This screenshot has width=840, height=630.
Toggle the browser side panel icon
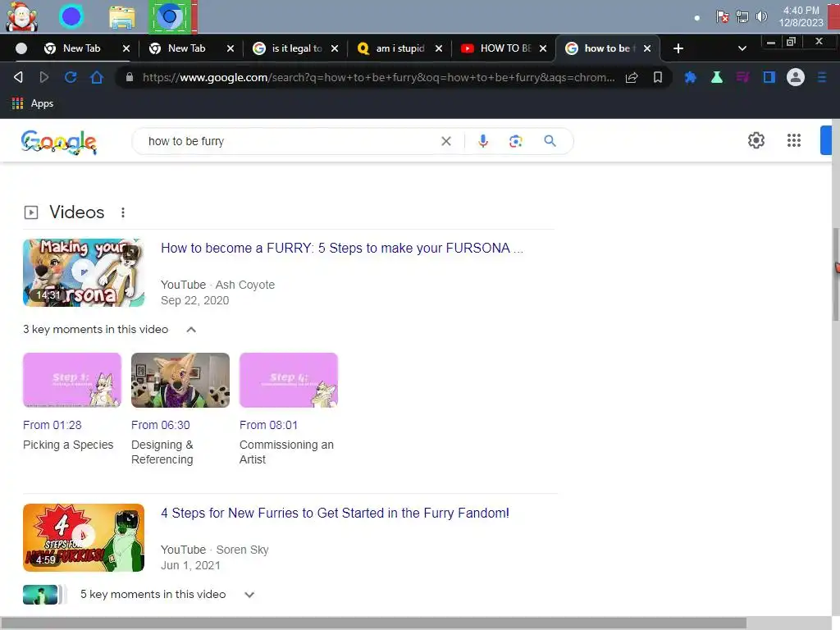(x=769, y=77)
